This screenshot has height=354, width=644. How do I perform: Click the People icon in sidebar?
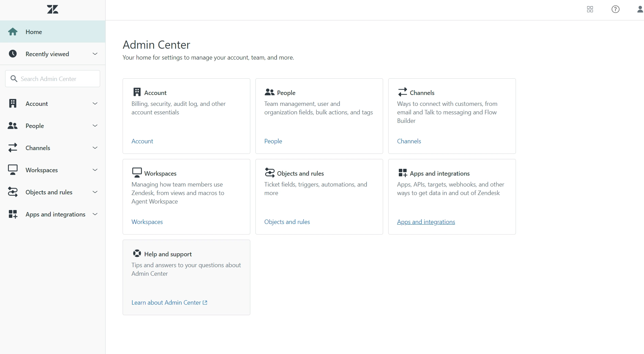13,126
